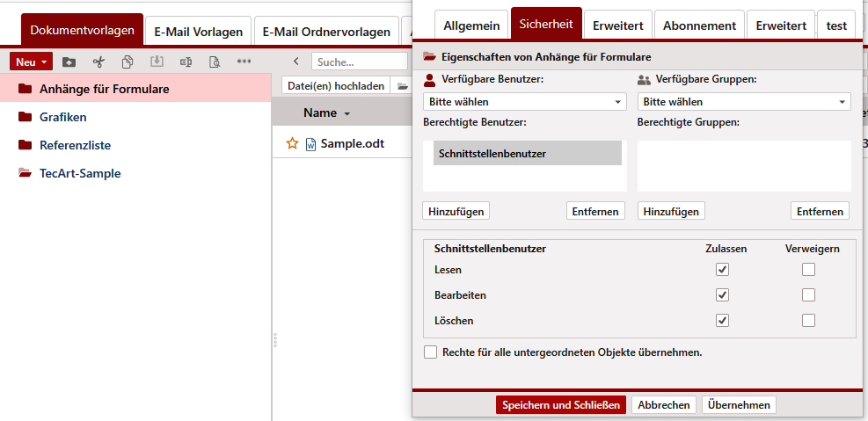Open the E-Mail Vorlagen tab

pyautogui.click(x=198, y=32)
